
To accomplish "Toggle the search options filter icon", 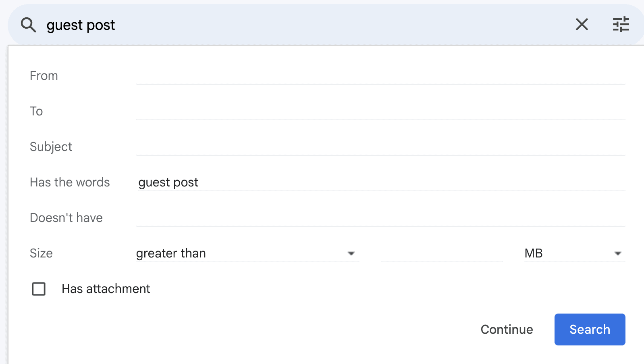I will click(621, 25).
